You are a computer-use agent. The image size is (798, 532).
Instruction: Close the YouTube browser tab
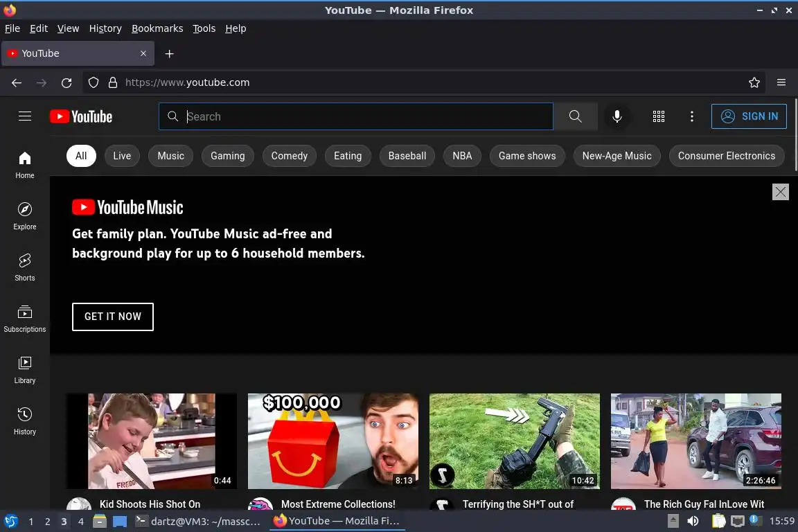point(143,53)
